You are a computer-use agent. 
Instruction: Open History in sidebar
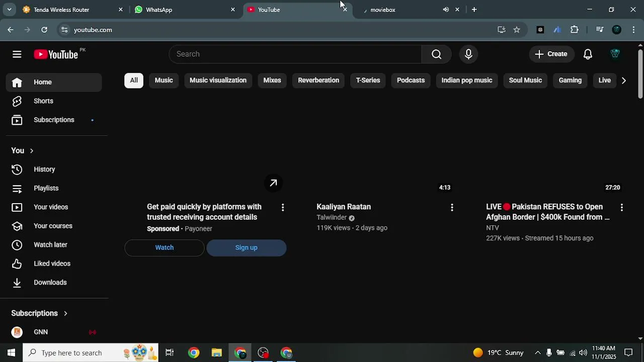[x=54, y=169]
